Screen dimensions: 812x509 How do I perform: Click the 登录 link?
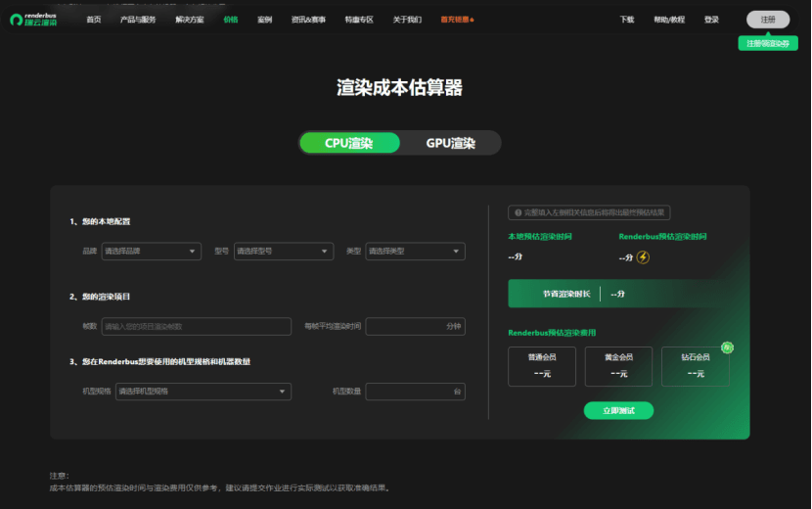point(711,20)
